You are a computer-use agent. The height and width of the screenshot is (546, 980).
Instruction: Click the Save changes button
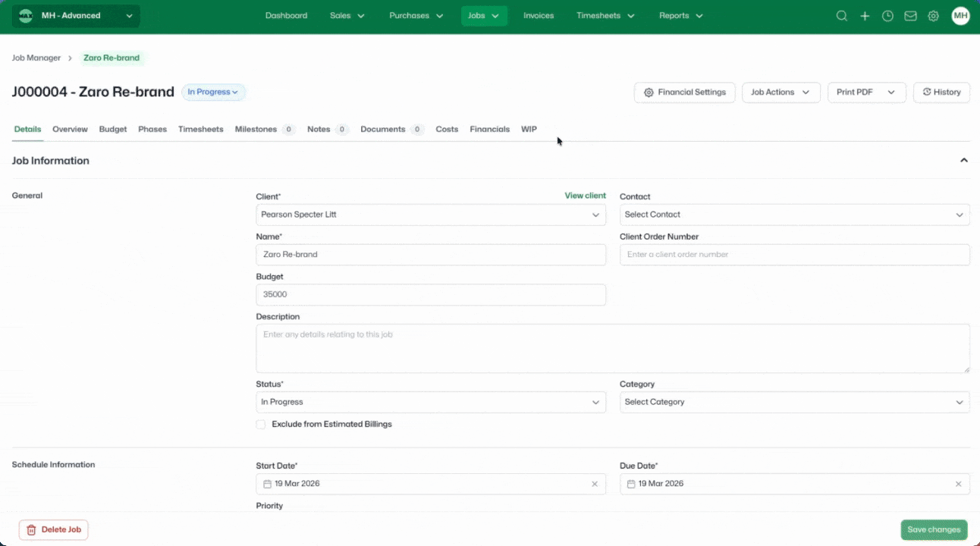click(934, 530)
